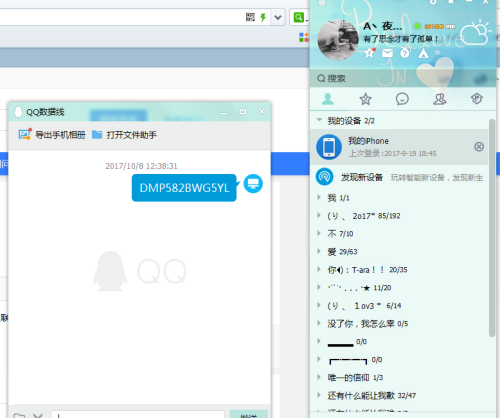500x418 pixels.
Task: Expand the 爱 29/63 group
Action: coord(319,251)
